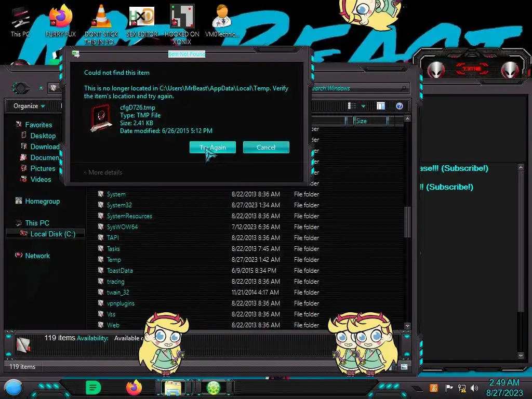Select Homegroup in navigation pane
The image size is (532, 399).
42,201
